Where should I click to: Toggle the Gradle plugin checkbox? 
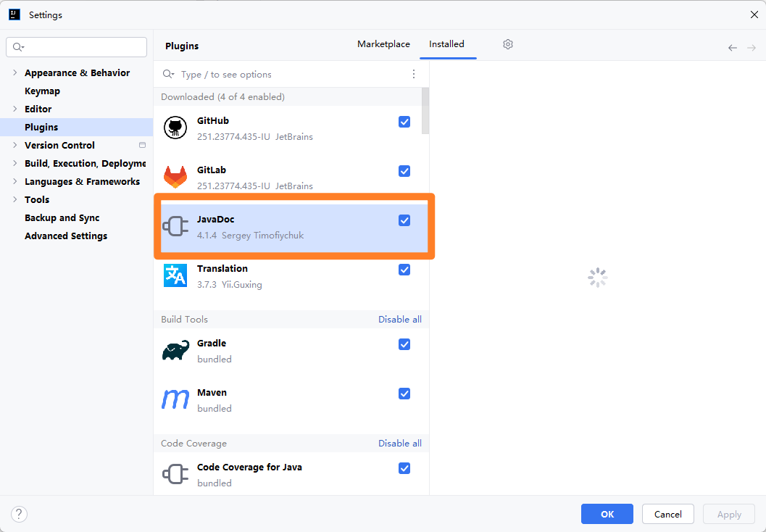(x=404, y=344)
